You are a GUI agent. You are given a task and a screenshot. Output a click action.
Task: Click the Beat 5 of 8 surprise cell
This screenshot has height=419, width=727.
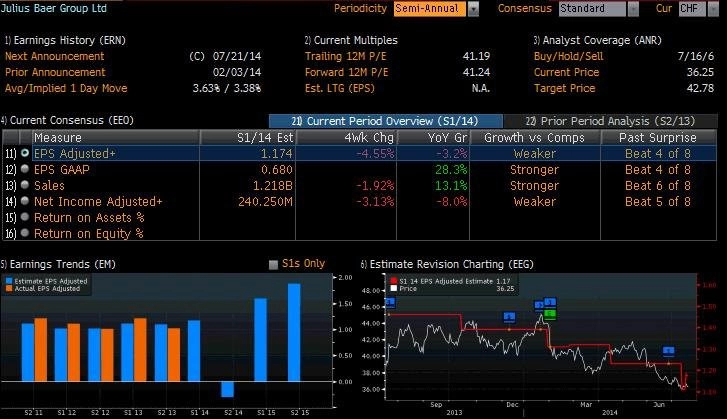pyautogui.click(x=658, y=202)
